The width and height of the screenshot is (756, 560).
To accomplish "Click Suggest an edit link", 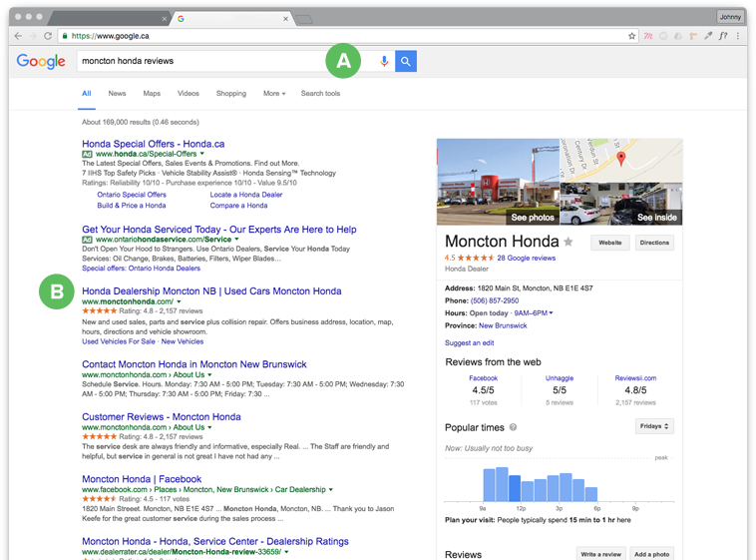I will [469, 342].
